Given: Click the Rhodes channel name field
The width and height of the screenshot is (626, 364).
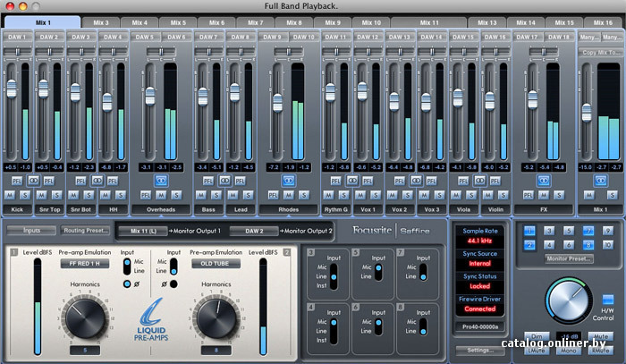Looking at the screenshot, I should coord(289,209).
